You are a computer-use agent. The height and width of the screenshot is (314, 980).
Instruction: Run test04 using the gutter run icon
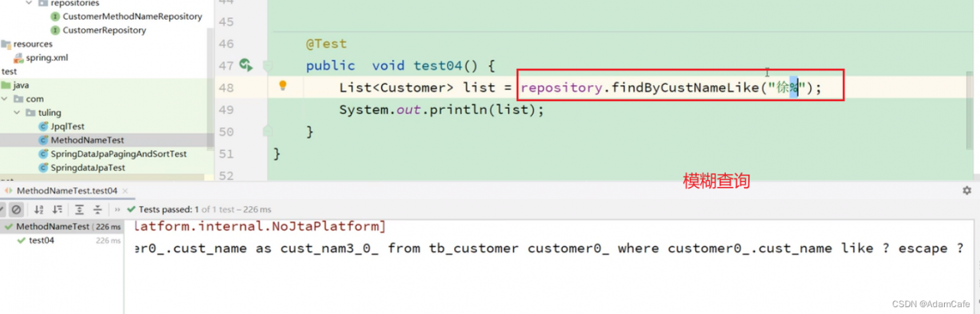(246, 65)
